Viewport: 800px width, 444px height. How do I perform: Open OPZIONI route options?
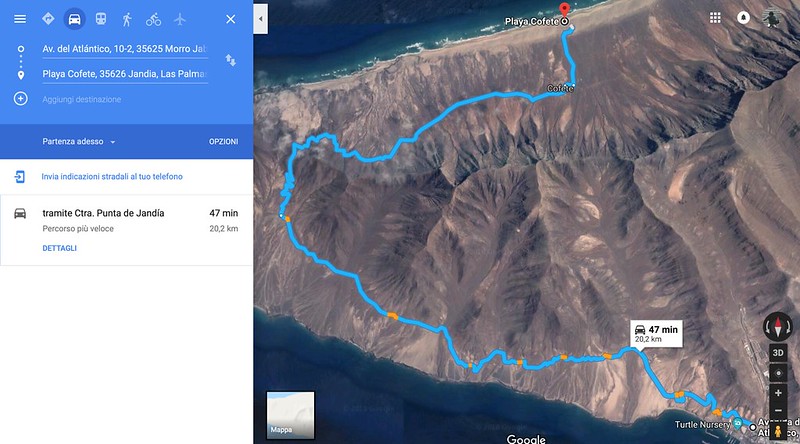pos(223,141)
